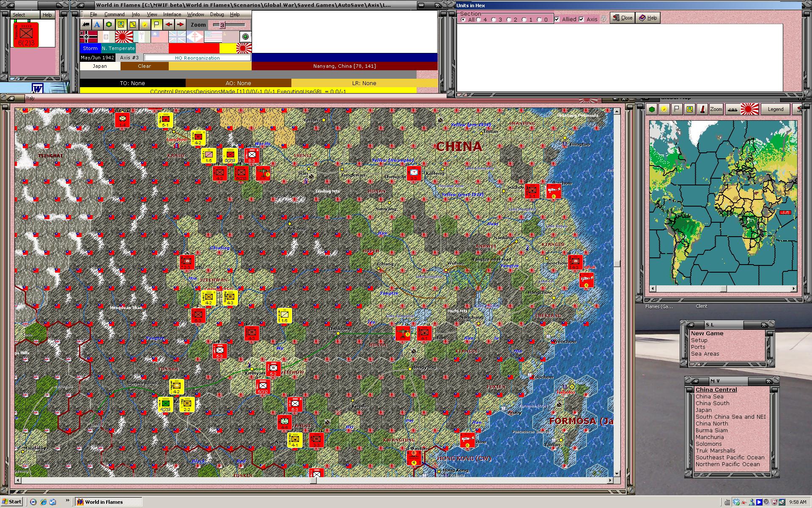
Task: Click the green hexagon toolbar icon
Action: [x=109, y=25]
